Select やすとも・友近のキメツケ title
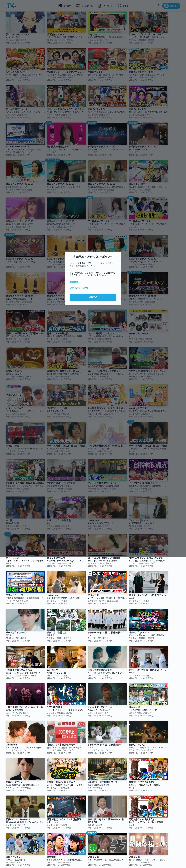Screen dimensions: 186x868 66,109
